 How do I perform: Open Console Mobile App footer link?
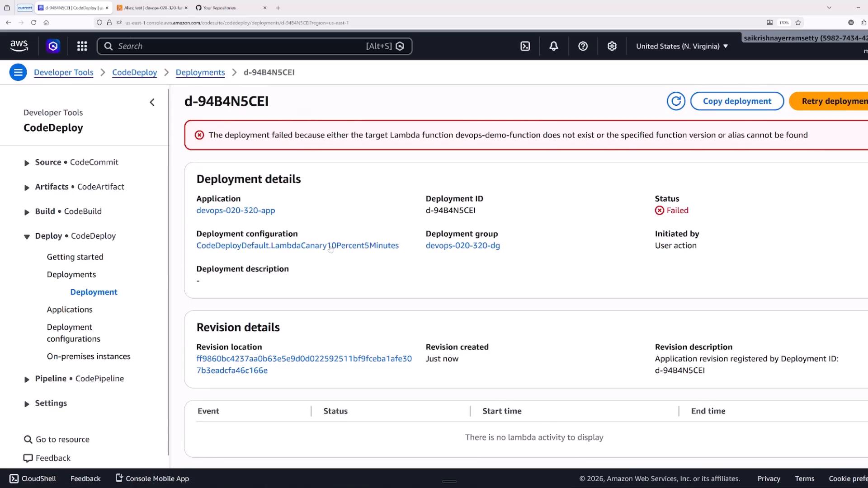point(152,479)
